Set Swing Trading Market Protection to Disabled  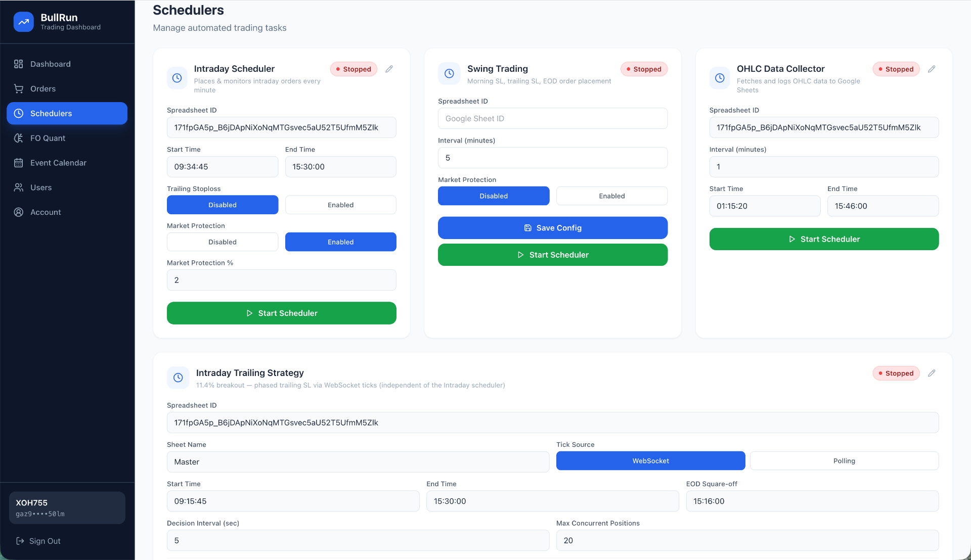coord(494,196)
